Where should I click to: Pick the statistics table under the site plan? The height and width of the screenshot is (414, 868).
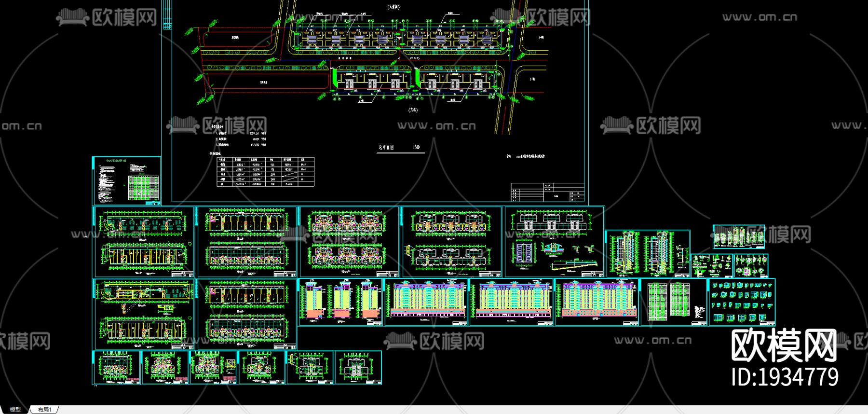tap(265, 172)
